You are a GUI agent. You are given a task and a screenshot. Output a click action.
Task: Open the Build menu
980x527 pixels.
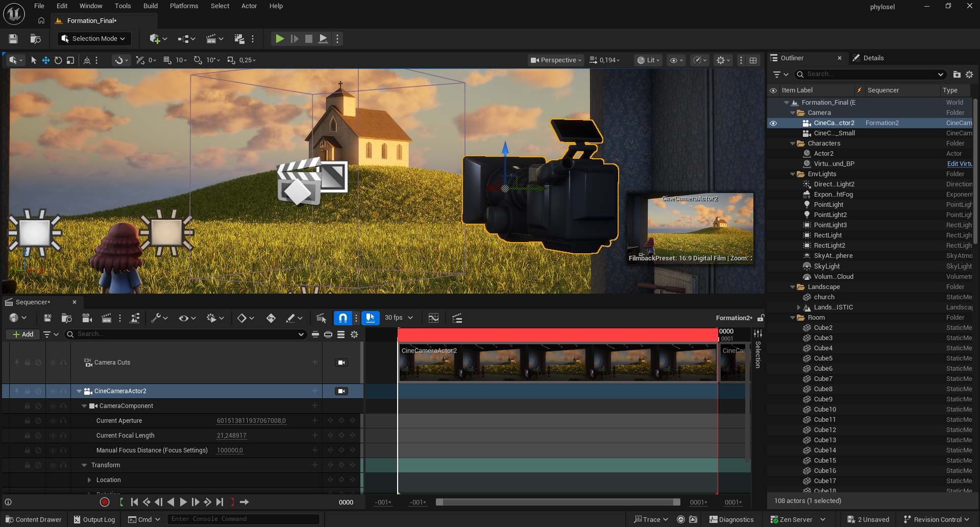pyautogui.click(x=151, y=6)
